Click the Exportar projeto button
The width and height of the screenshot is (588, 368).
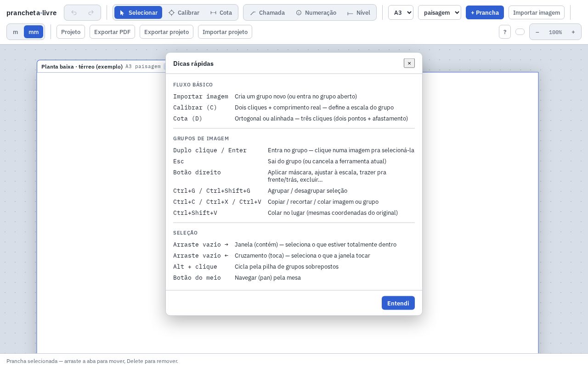point(166,32)
